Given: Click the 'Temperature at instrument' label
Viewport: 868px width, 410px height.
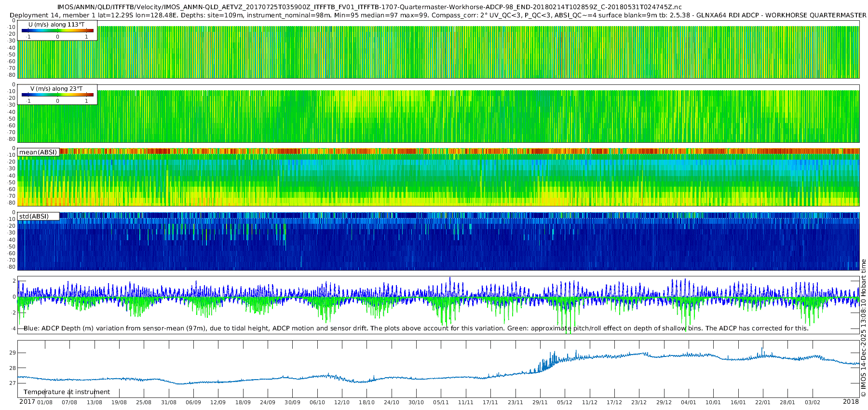Looking at the screenshot, I should [x=67, y=392].
